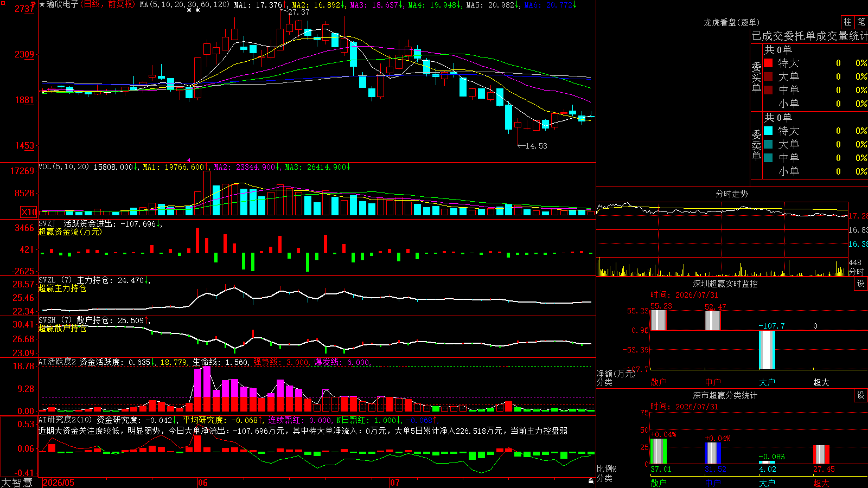Click the cyan 大户 bar in 深圳超赢实时监控
868x488 pixels.
(767, 350)
